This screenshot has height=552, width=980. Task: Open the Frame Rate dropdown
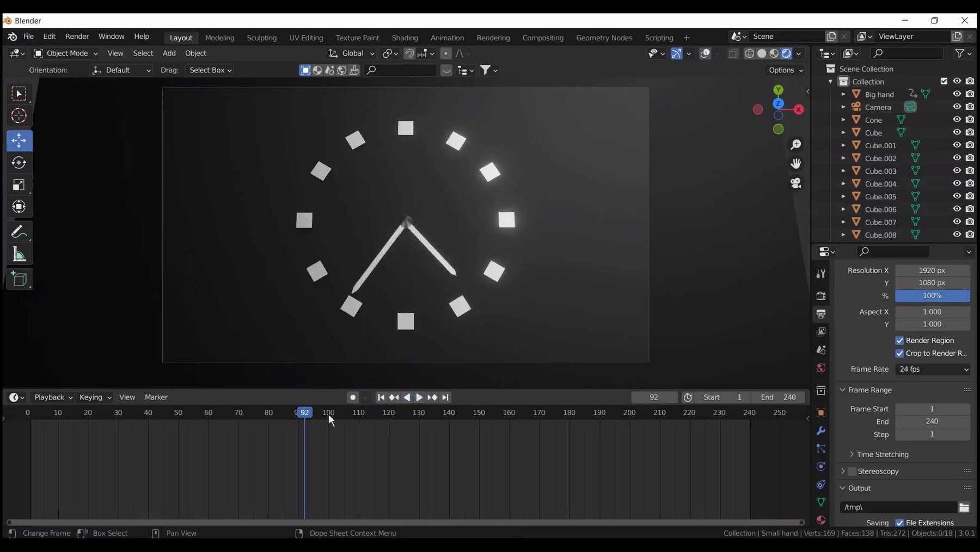point(933,369)
